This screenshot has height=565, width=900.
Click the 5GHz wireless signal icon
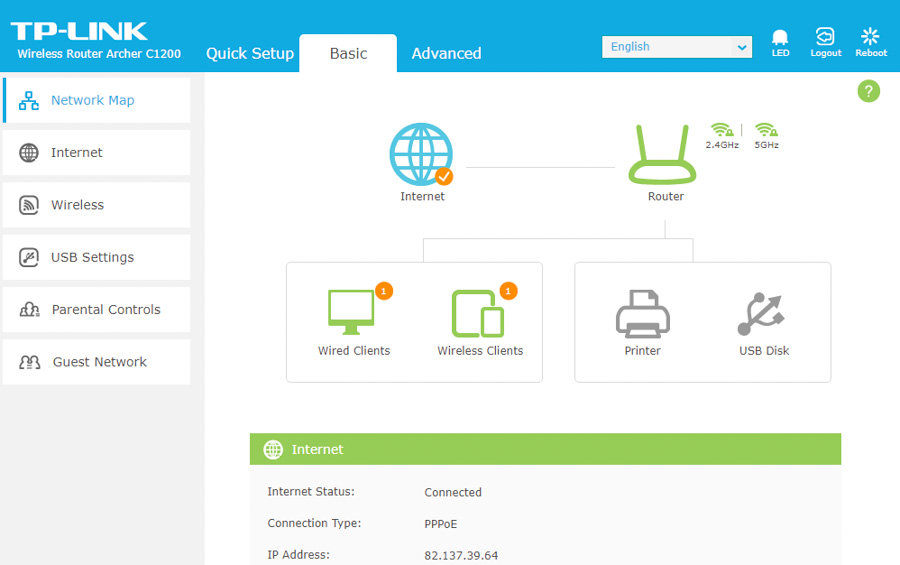point(766,129)
